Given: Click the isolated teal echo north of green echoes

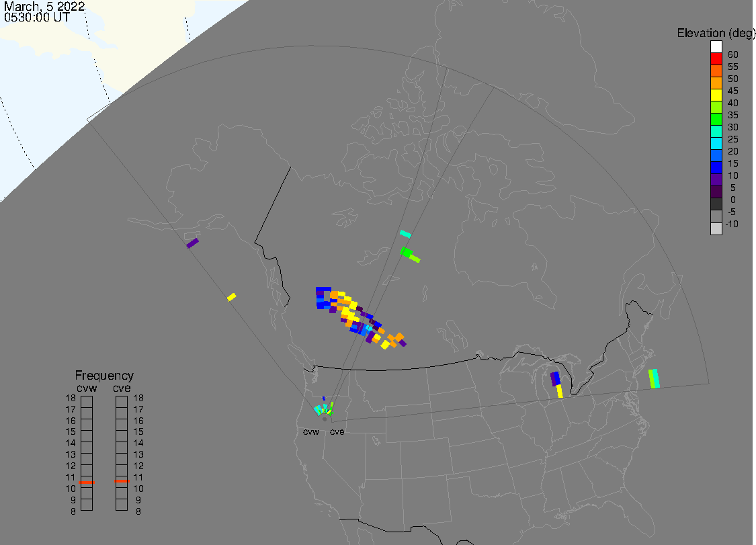Looking at the screenshot, I should point(405,235).
